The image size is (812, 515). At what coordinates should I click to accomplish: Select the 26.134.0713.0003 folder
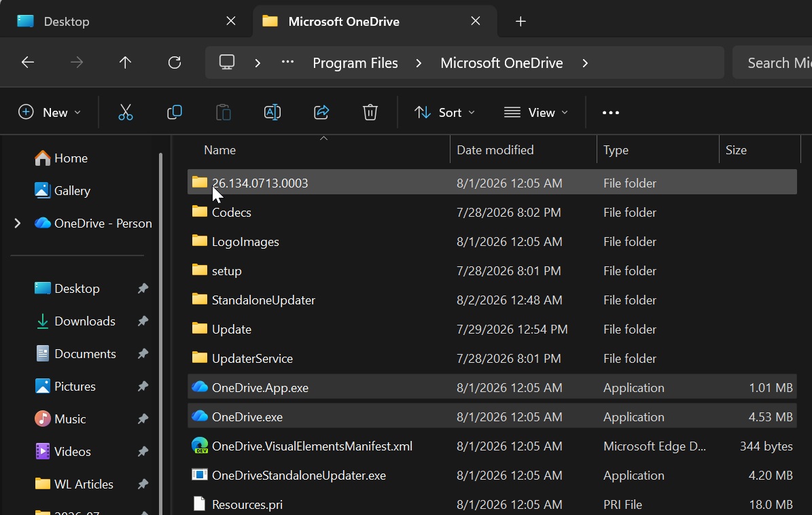tap(492, 182)
